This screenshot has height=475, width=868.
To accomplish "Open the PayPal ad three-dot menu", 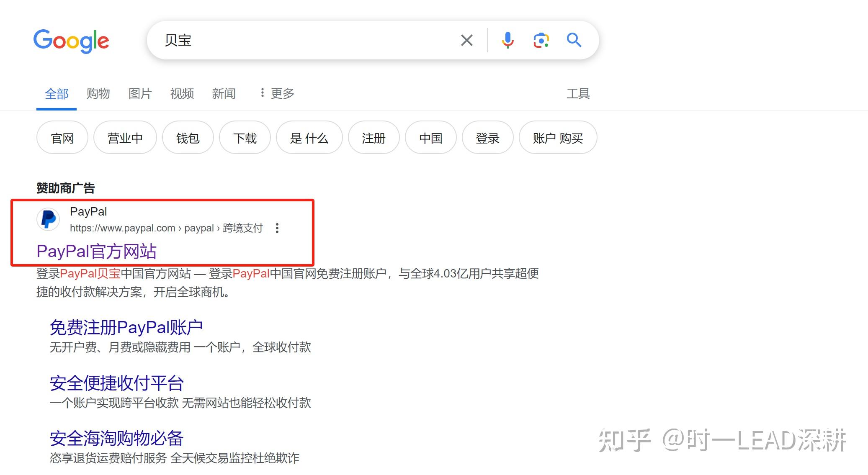I will coord(277,228).
